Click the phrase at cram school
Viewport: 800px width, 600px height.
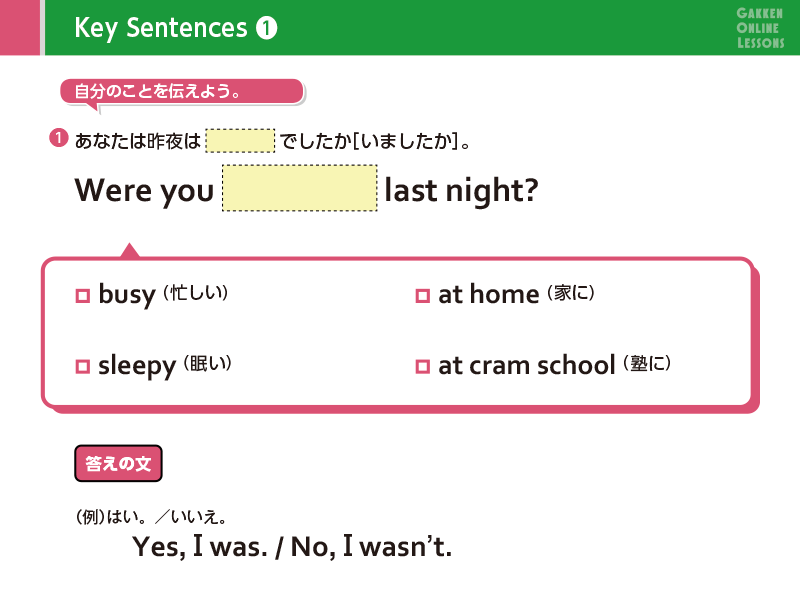[526, 366]
